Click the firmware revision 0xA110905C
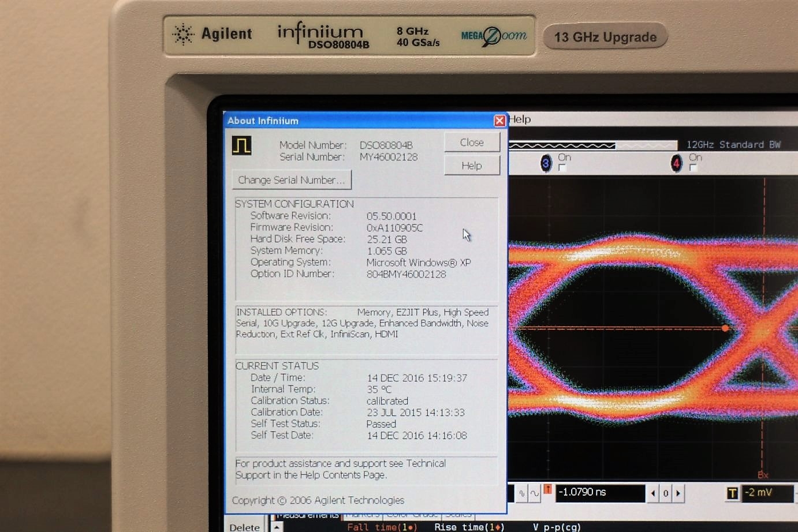This screenshot has height=532, width=798. tap(395, 228)
